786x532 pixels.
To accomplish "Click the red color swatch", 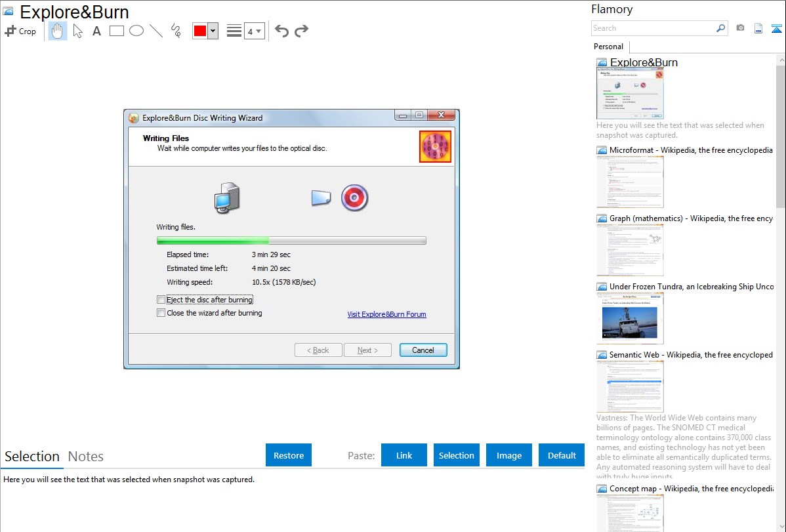I will tap(200, 31).
